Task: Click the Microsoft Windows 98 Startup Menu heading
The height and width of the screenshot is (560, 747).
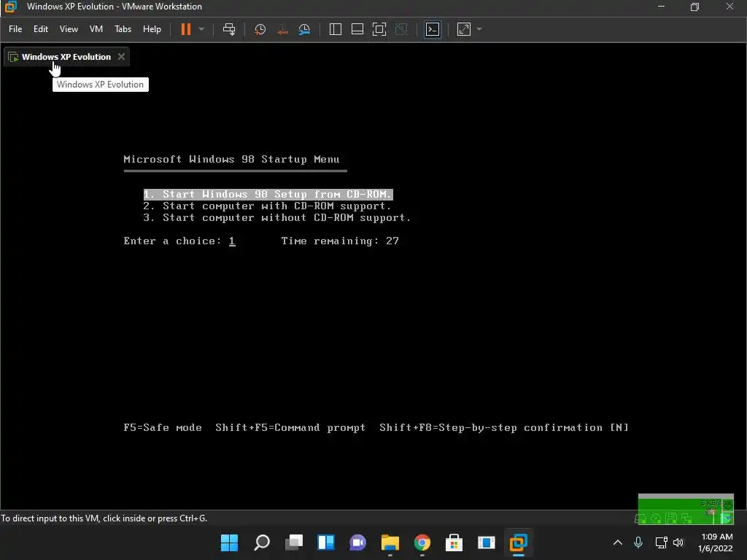Action: pos(231,160)
